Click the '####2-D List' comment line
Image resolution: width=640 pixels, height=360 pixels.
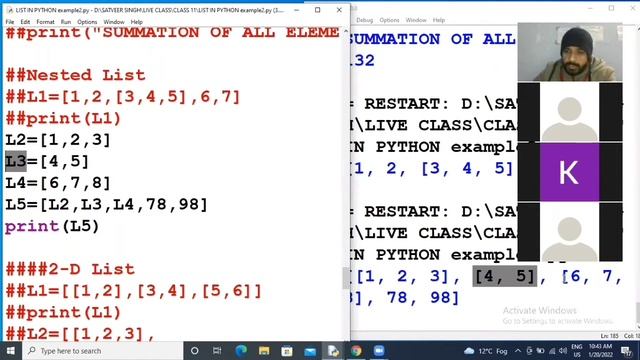(70, 269)
